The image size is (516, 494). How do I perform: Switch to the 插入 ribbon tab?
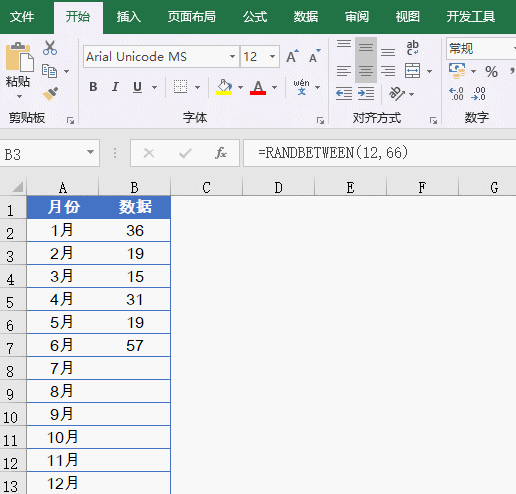[x=129, y=17]
